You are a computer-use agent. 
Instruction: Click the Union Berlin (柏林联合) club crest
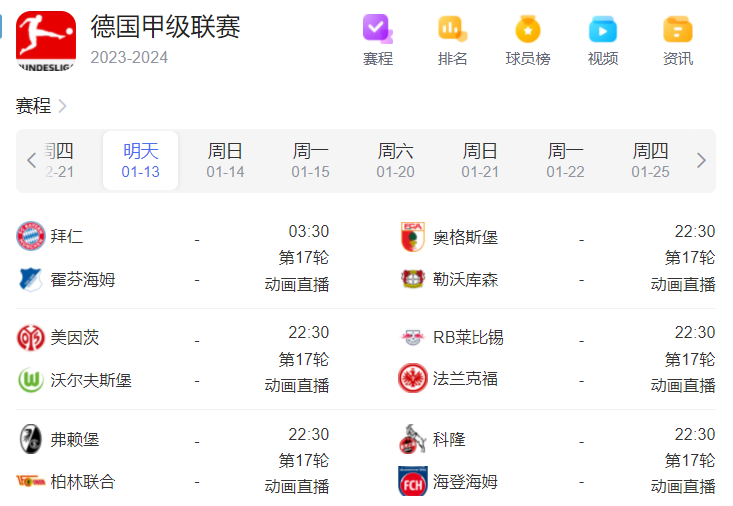(x=31, y=481)
